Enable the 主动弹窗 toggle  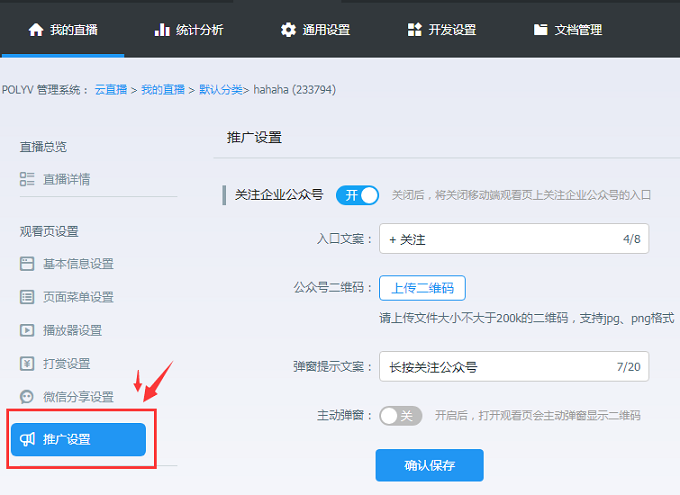pyautogui.click(x=401, y=415)
